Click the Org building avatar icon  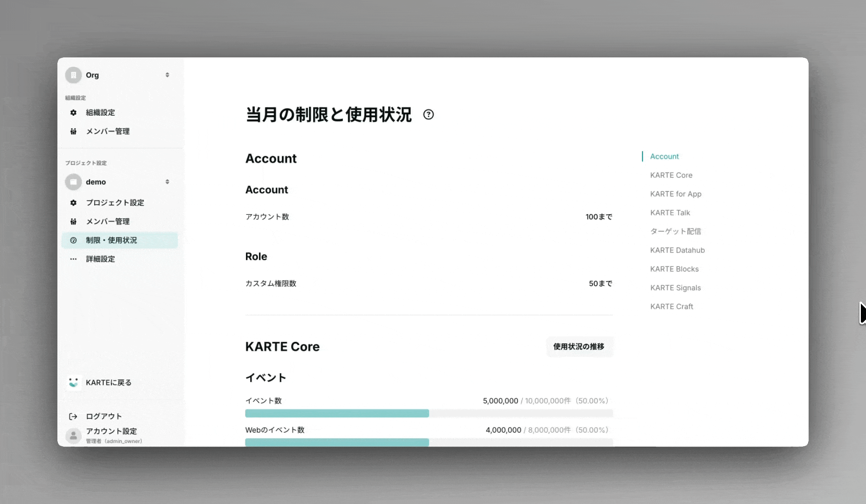(73, 75)
